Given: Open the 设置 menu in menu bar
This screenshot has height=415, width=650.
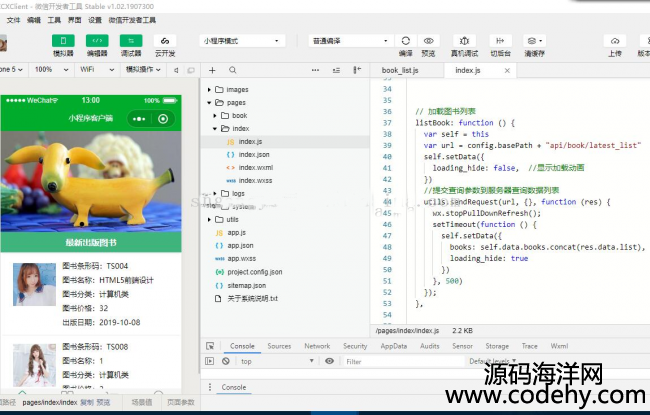Looking at the screenshot, I should pos(94,19).
